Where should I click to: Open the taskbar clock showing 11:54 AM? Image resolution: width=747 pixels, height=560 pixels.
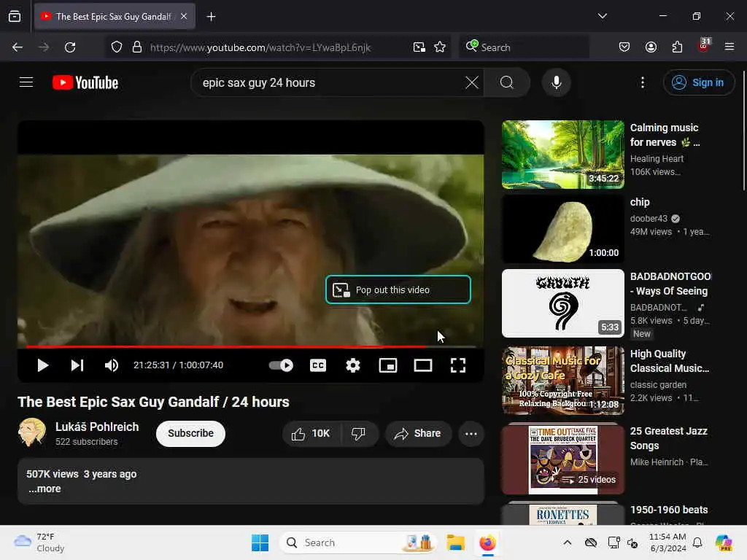[x=667, y=542]
